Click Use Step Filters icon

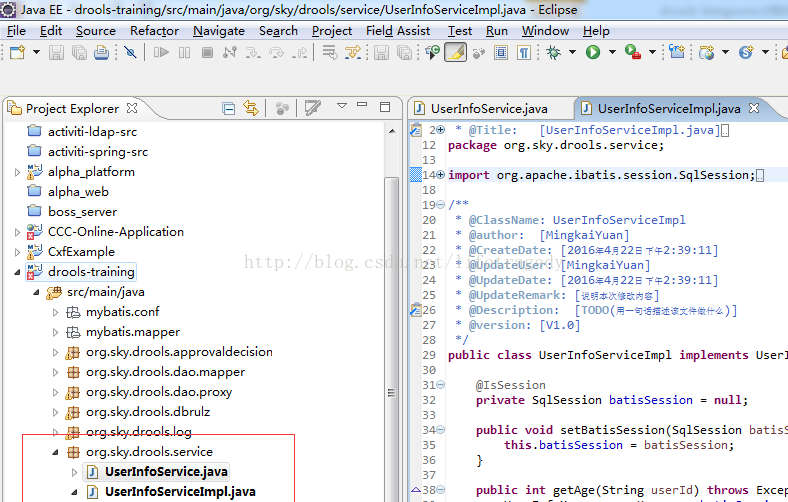[x=353, y=52]
